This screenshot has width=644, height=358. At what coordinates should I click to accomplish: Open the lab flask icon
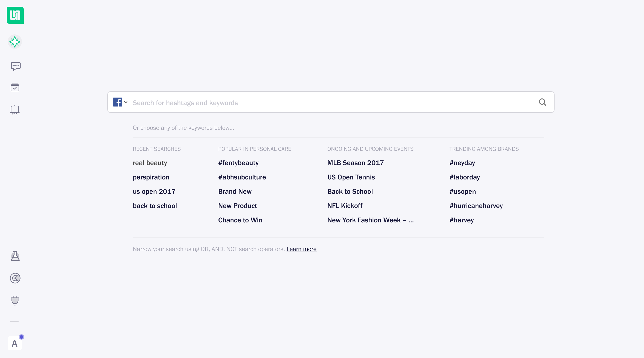pyautogui.click(x=15, y=256)
